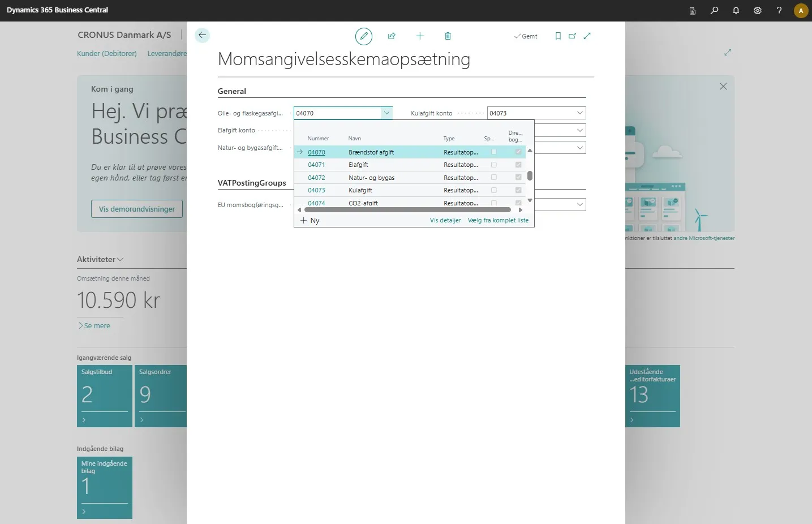Click the delete trash icon

click(448, 36)
